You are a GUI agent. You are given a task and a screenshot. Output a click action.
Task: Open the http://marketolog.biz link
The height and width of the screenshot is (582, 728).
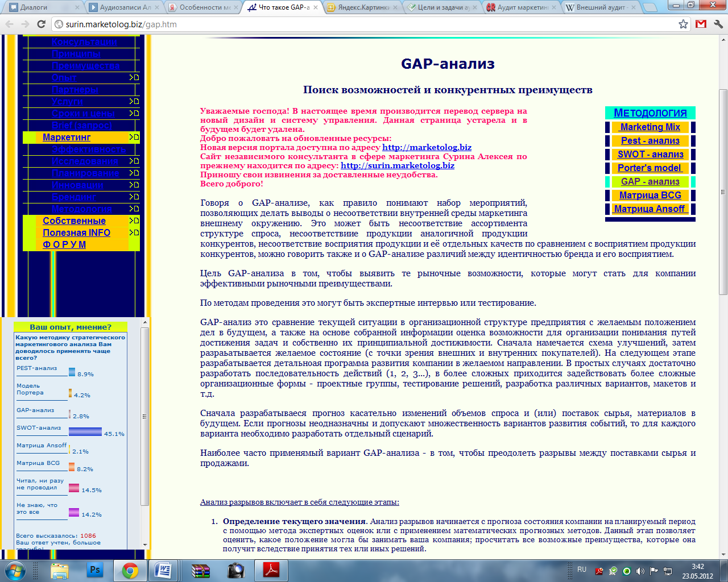point(427,147)
